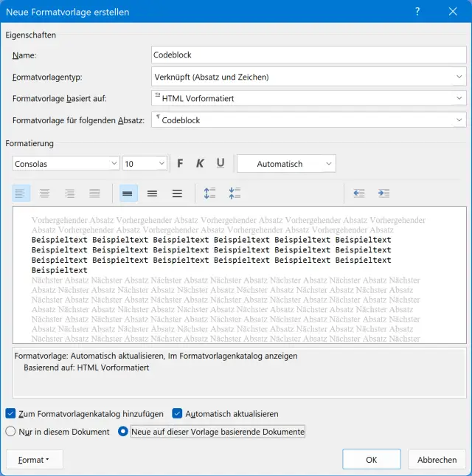Toggle 'Automatisch aktualisieren' checkbox
Screen dimensions: 472x476
pyautogui.click(x=178, y=414)
